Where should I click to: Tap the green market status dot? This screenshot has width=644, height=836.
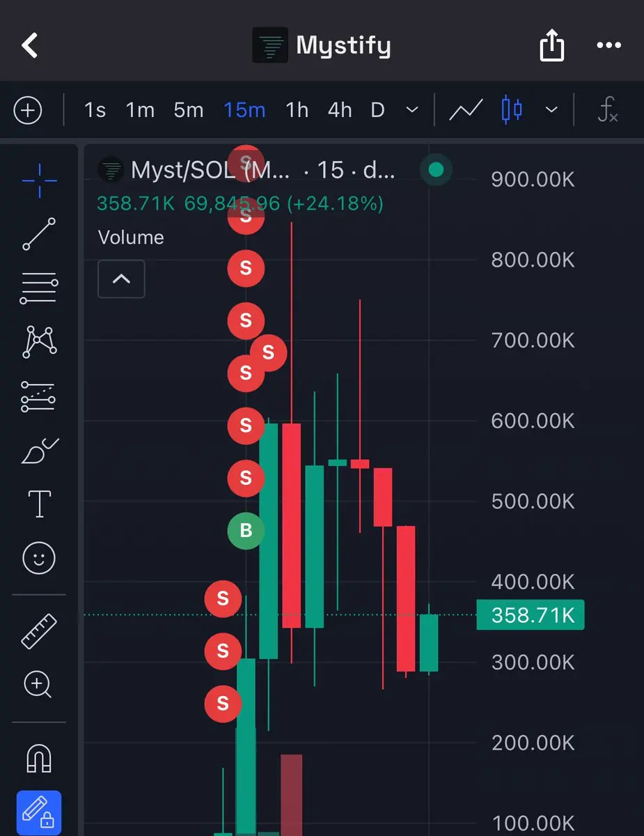click(x=437, y=169)
